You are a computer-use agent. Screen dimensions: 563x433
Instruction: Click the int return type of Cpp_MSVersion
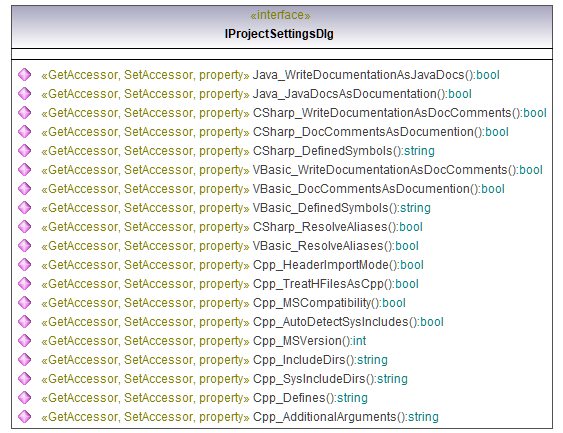click(x=359, y=341)
